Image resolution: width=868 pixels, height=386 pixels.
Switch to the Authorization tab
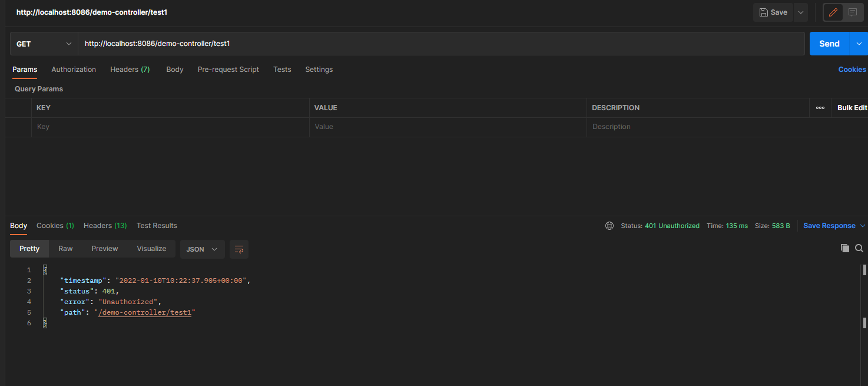74,70
